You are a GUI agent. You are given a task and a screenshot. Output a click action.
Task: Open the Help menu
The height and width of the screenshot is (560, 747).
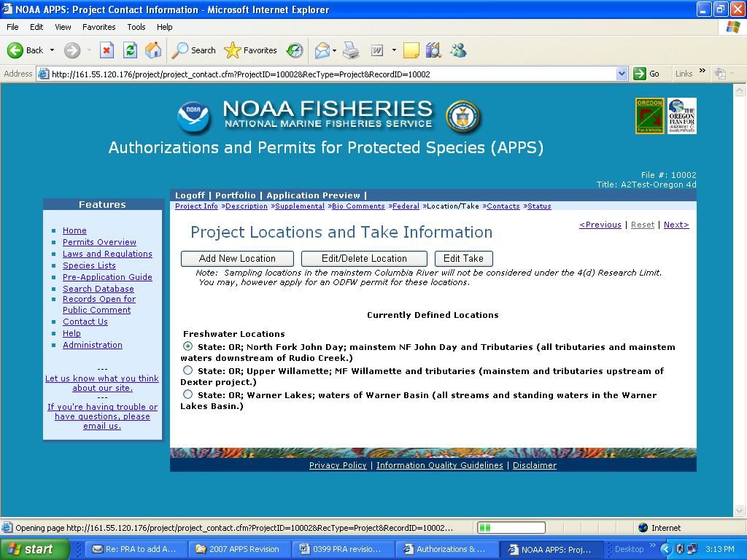click(164, 27)
